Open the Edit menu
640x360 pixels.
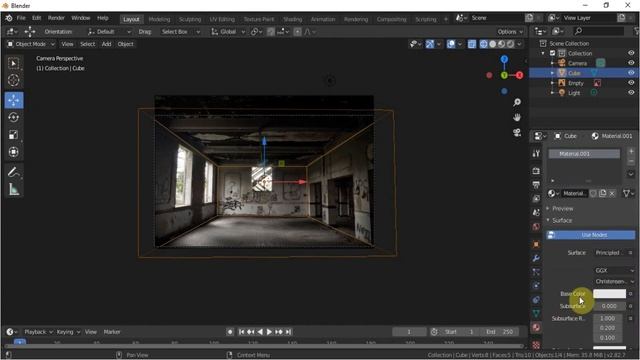click(x=36, y=18)
